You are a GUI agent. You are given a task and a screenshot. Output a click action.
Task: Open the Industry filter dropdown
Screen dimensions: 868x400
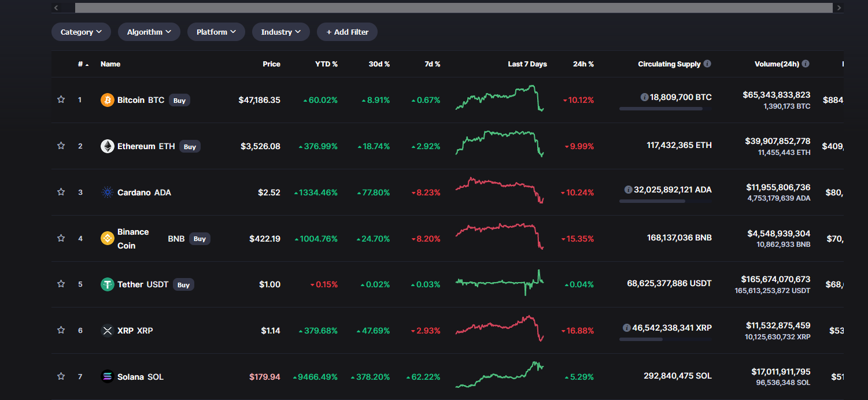pos(280,32)
